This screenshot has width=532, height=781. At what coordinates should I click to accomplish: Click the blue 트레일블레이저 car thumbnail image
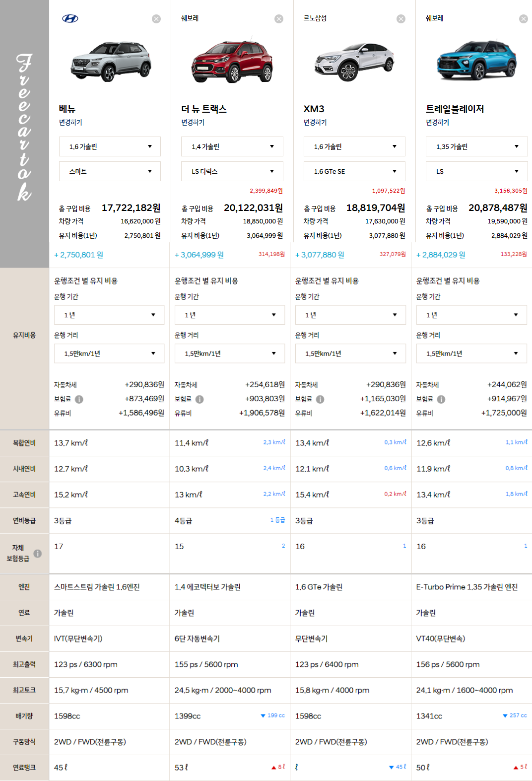[x=476, y=61]
